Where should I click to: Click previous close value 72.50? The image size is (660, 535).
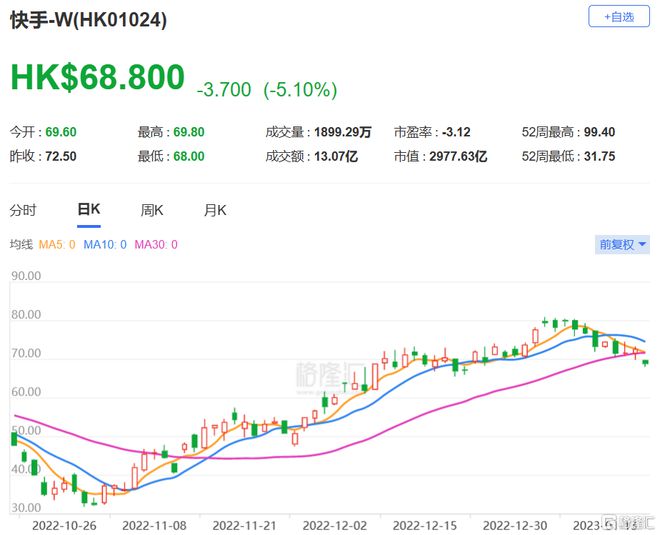[x=61, y=157]
